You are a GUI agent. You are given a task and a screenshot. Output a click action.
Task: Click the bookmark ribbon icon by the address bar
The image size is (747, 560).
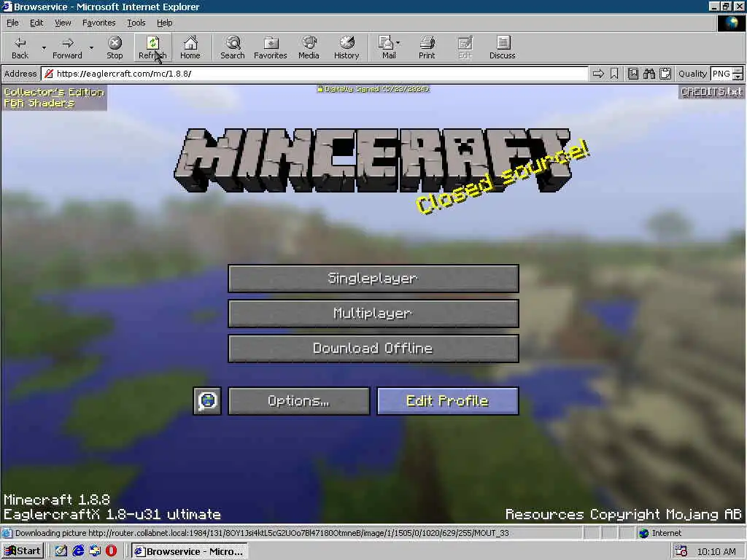(614, 74)
